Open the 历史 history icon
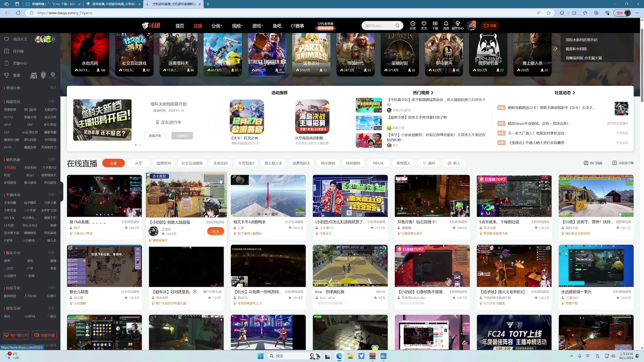Viewport: 644px width, 362px height. [413, 25]
